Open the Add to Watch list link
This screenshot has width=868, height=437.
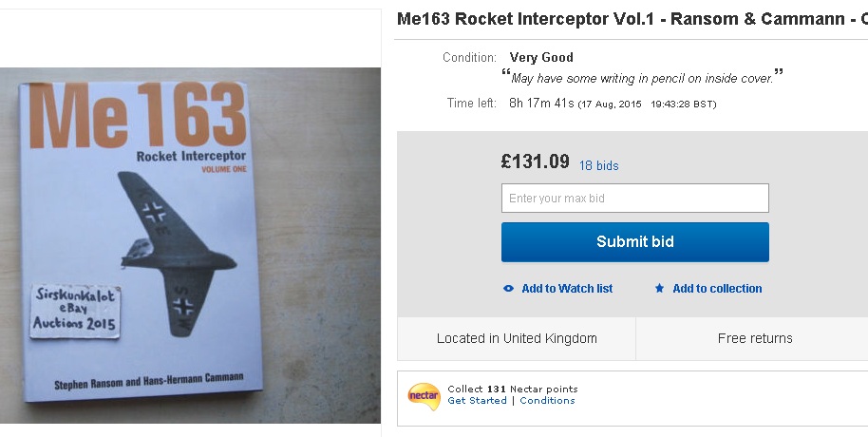coord(567,289)
